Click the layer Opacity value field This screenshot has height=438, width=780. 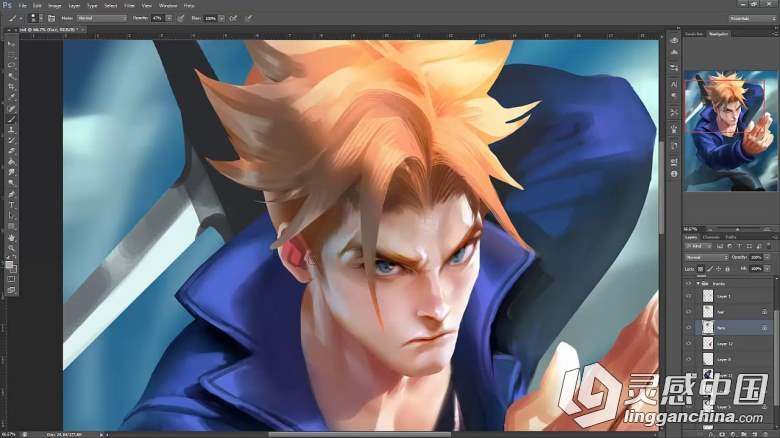(756, 257)
